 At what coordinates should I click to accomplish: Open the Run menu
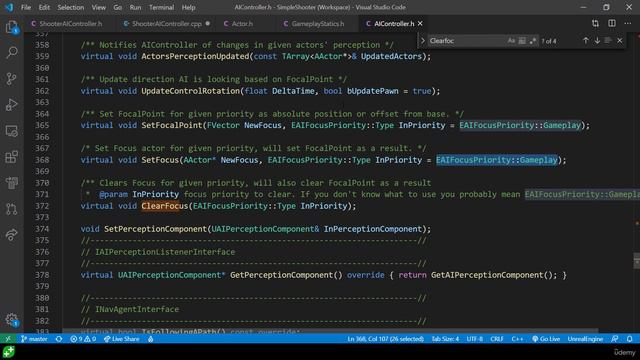point(135,7)
